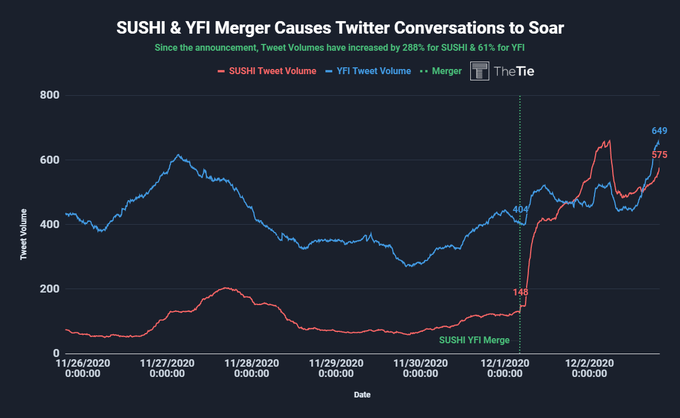This screenshot has height=418, width=680.
Task: Select the 649 YFI end data label
Action: point(659,131)
